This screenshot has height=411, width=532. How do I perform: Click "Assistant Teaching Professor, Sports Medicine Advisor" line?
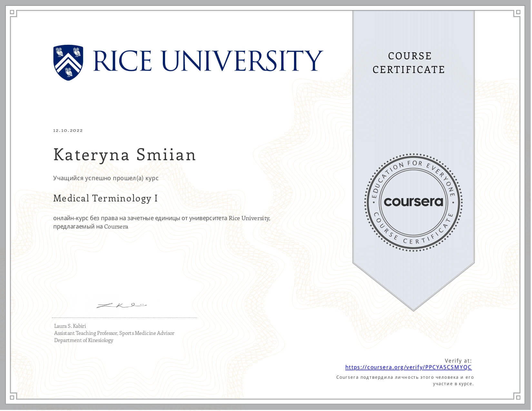click(x=114, y=333)
